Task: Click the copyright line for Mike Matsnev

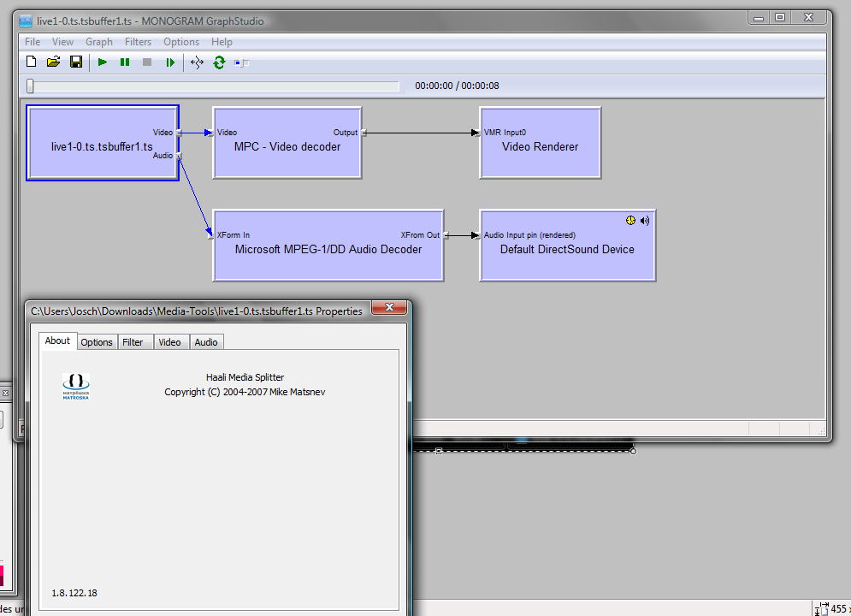Action: [x=245, y=392]
